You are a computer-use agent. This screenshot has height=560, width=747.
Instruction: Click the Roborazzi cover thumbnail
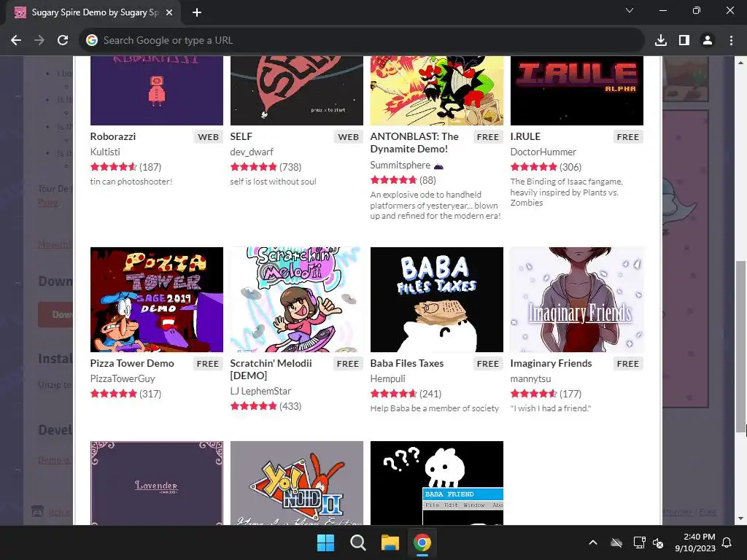pyautogui.click(x=157, y=90)
